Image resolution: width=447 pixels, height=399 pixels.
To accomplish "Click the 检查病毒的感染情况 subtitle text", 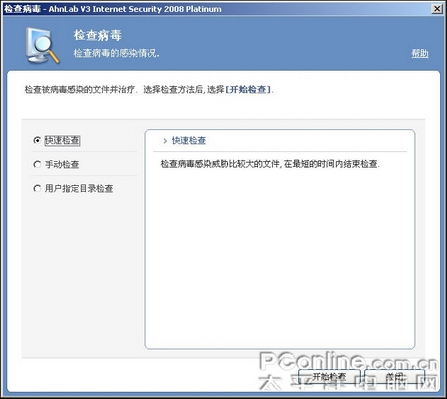I will click(116, 53).
